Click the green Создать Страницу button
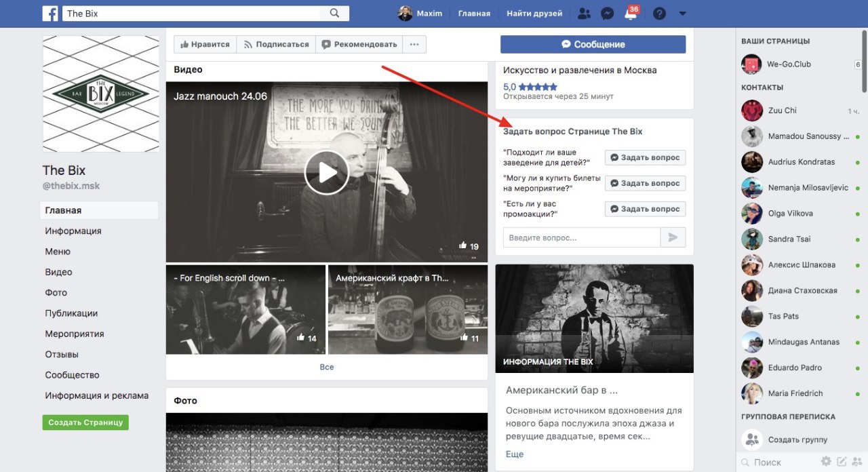Viewport: 868px width, 472px height. pos(85,422)
